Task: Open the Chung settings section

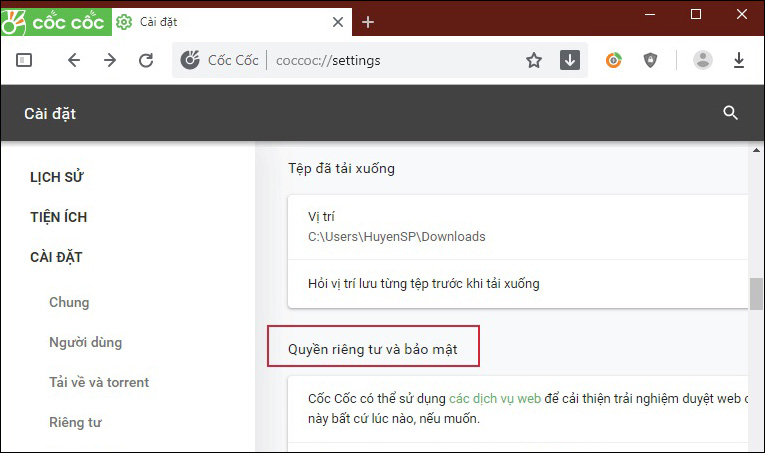Action: coord(69,302)
